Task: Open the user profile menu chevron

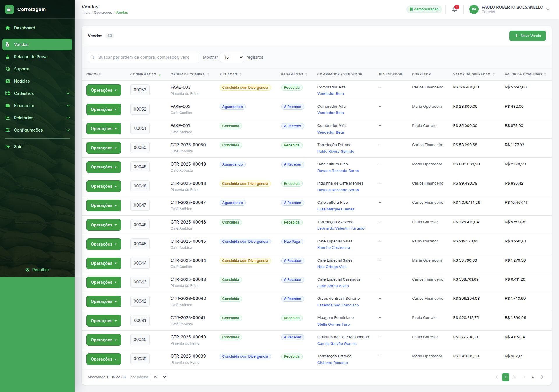Action: [548, 9]
